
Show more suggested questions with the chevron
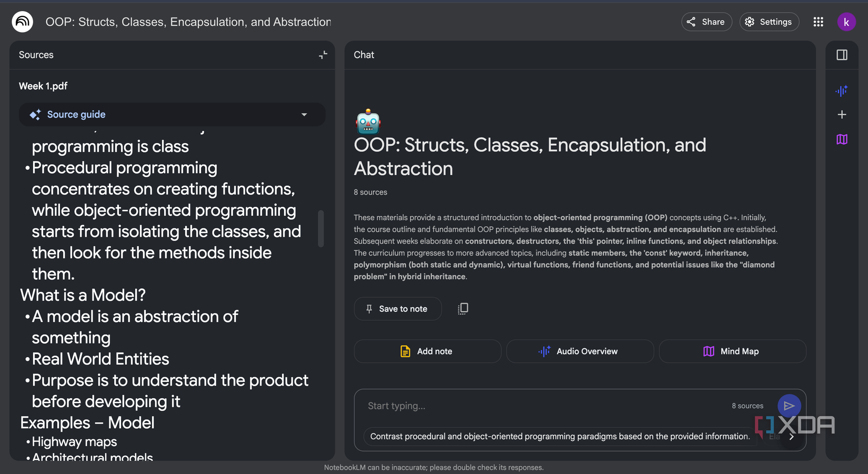point(792,437)
